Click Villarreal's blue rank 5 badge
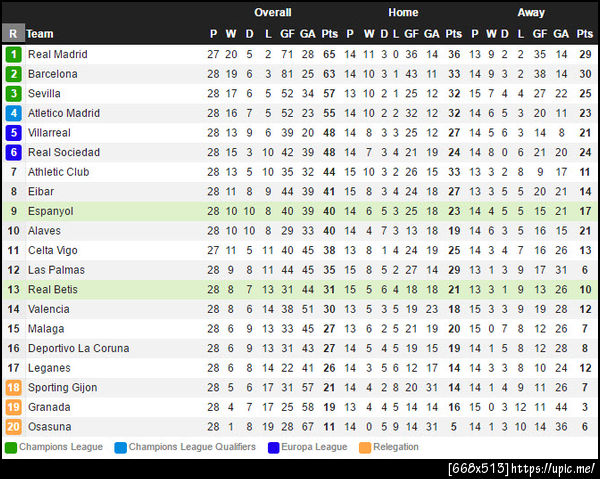This screenshot has height=479, width=600. pos(13,133)
